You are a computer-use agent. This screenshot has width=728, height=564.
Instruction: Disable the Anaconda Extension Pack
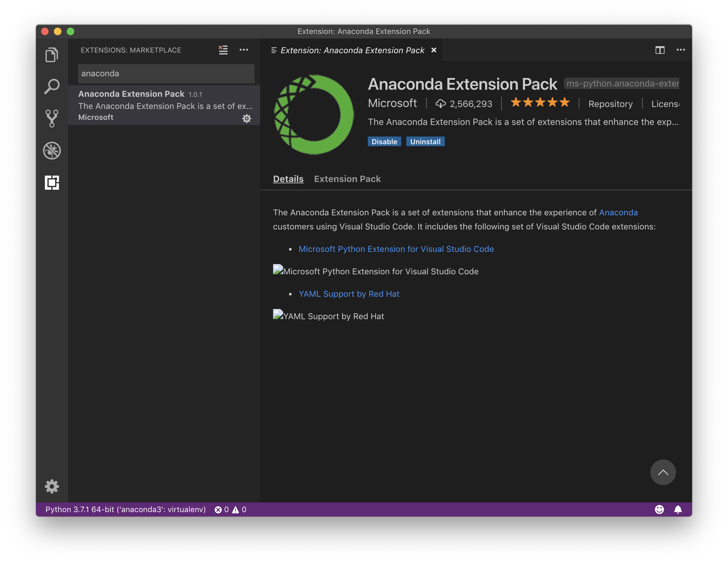coord(384,142)
